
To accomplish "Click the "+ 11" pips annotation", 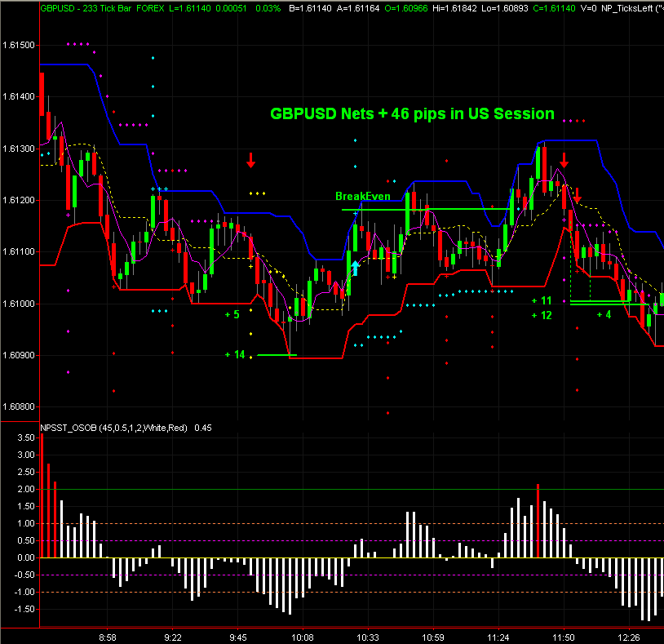I will tap(542, 301).
